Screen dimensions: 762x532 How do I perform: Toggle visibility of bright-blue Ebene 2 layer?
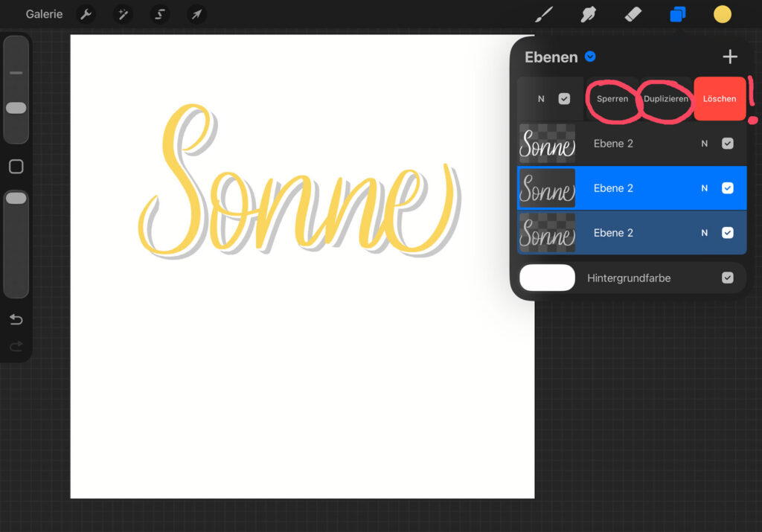coord(728,188)
